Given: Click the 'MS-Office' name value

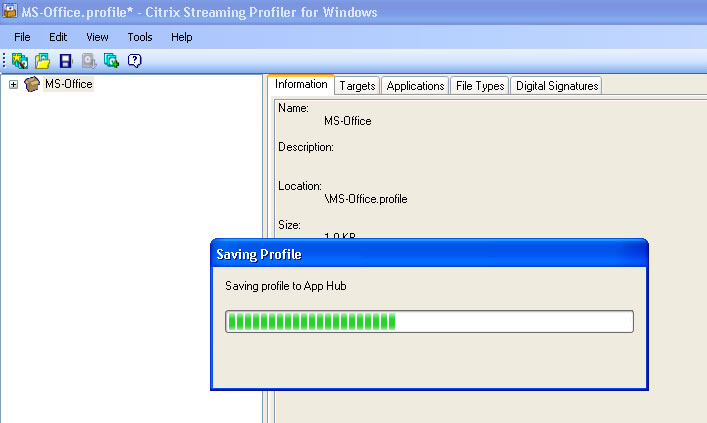Looking at the screenshot, I should [x=348, y=121].
